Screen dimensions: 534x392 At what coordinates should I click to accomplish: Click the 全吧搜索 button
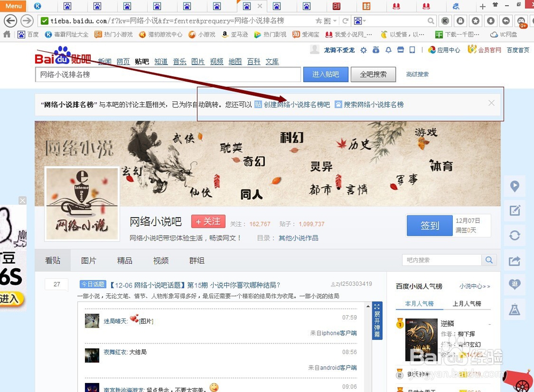tap(373, 74)
